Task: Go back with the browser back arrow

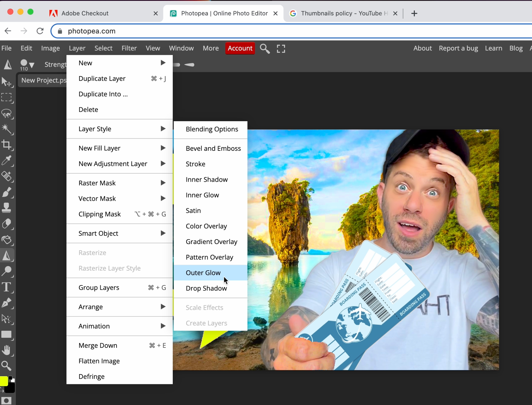Action: click(x=8, y=31)
